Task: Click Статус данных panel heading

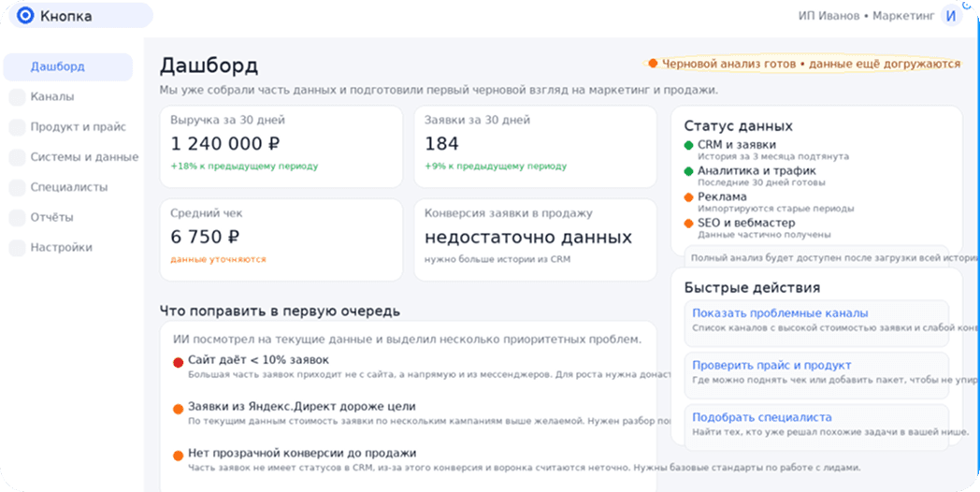Action: click(738, 125)
